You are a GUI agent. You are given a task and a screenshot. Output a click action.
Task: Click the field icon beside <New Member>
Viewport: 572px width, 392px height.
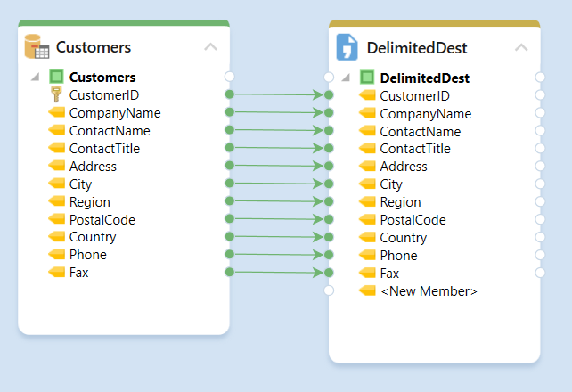367,291
